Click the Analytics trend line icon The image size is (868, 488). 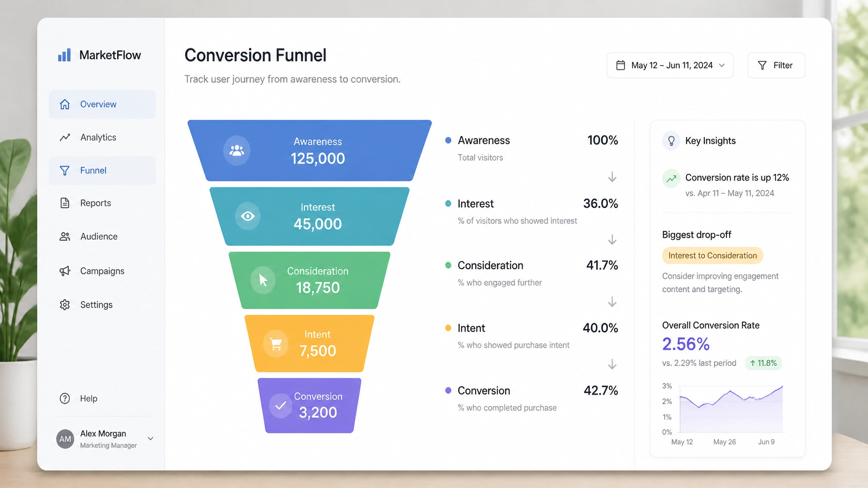[65, 137]
